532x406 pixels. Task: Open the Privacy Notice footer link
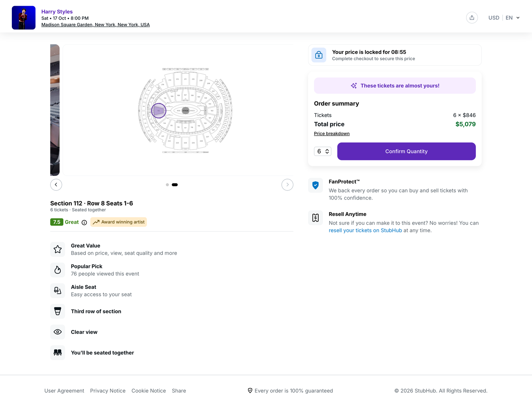tap(108, 391)
